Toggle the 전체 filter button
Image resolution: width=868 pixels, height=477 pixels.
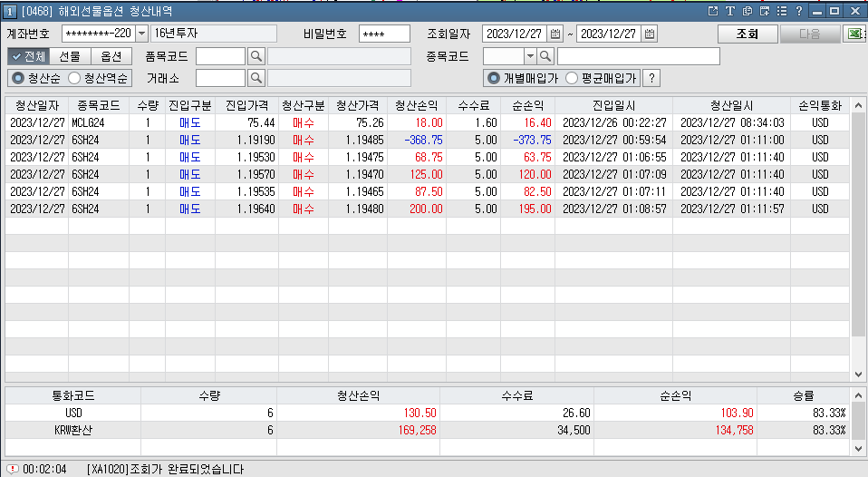click(x=29, y=56)
